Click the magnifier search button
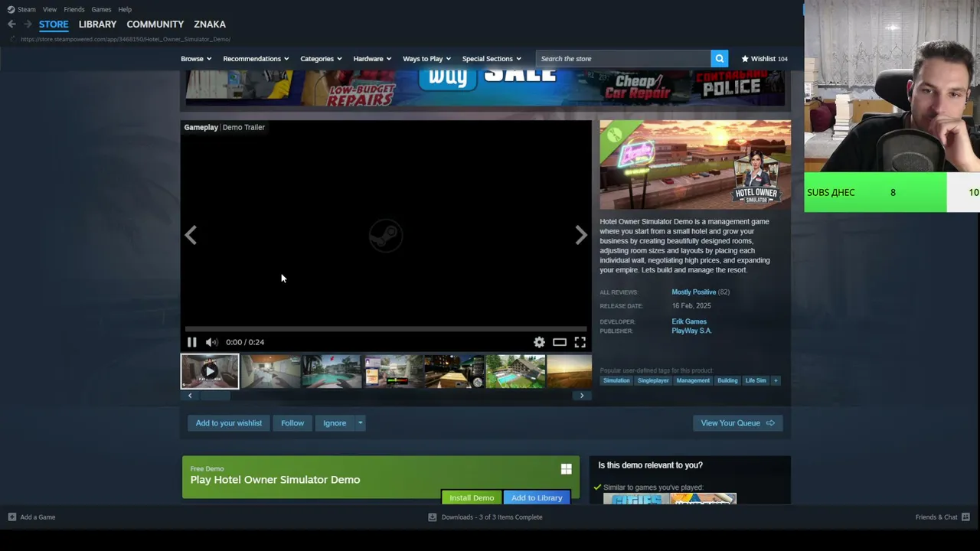 [719, 58]
